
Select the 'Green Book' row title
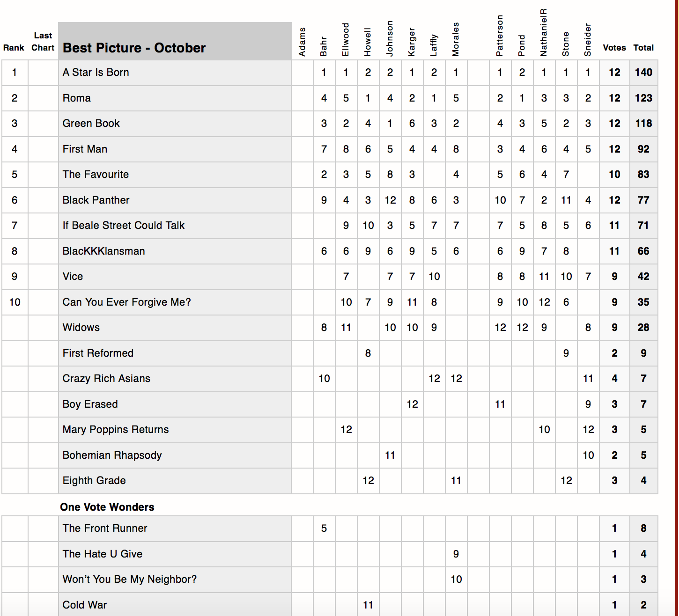[x=91, y=124]
